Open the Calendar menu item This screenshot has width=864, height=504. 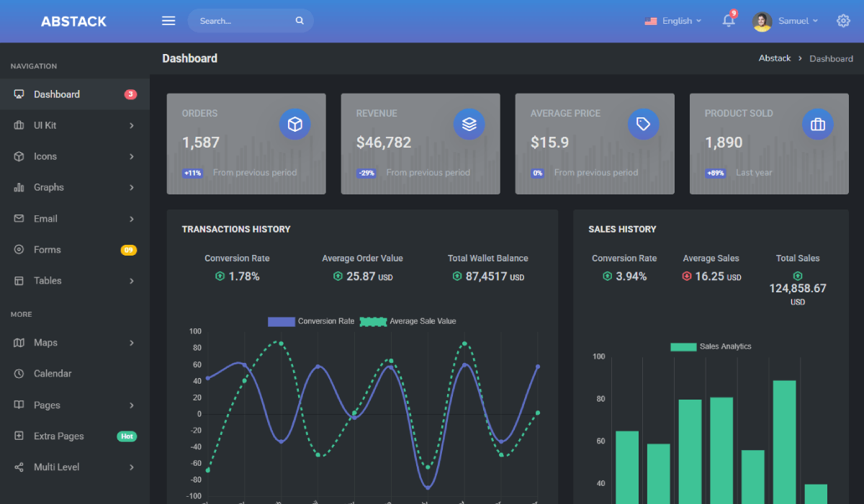click(x=75, y=374)
